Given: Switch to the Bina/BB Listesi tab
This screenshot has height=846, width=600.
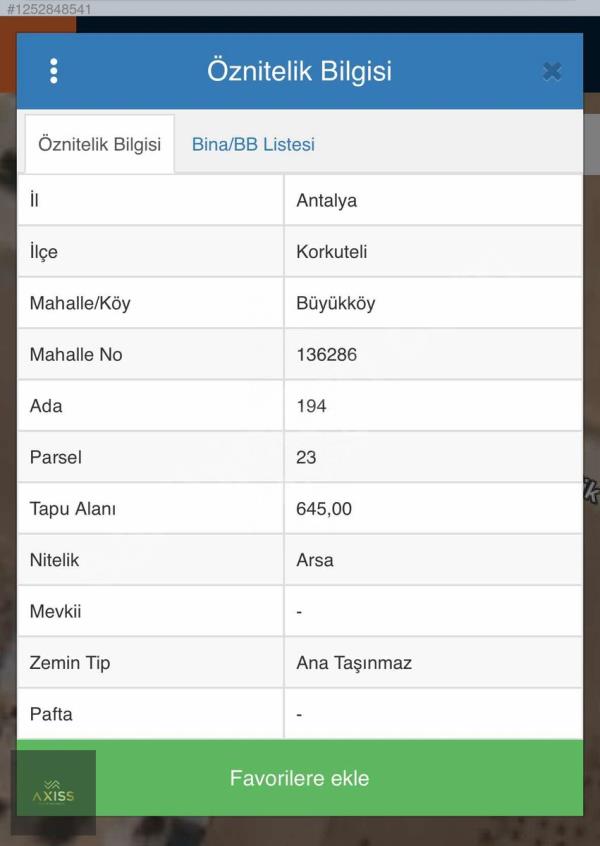Looking at the screenshot, I should point(253,144).
